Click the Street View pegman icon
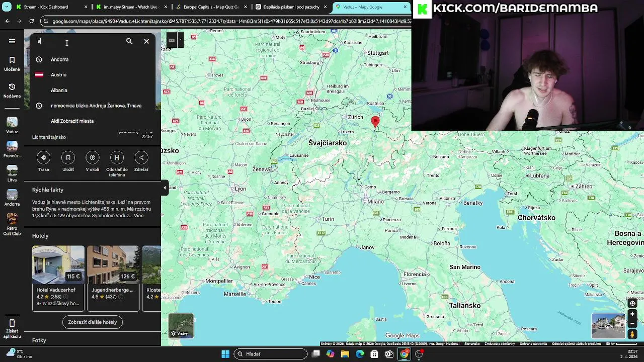 [632, 334]
